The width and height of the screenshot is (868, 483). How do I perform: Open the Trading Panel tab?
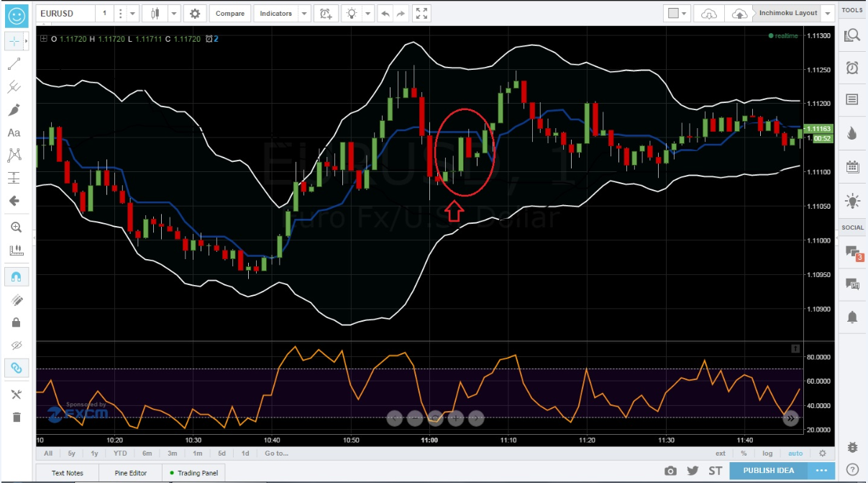point(194,473)
